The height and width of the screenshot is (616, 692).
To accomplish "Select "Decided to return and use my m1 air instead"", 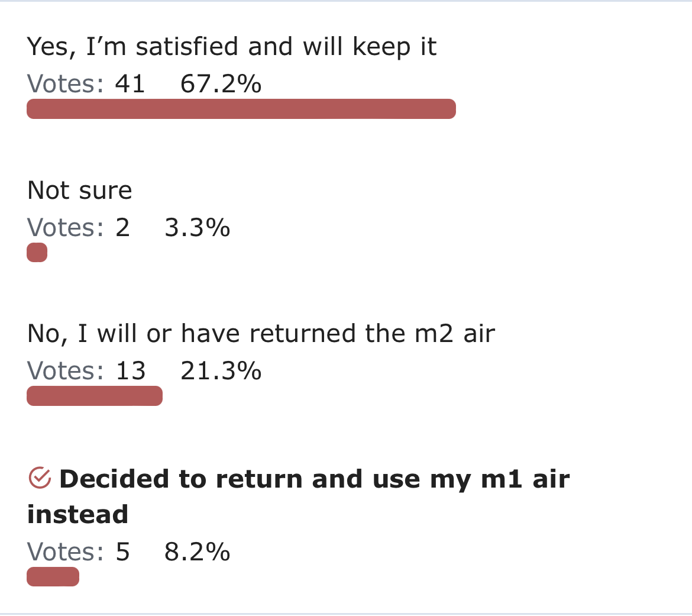I will pos(298,497).
